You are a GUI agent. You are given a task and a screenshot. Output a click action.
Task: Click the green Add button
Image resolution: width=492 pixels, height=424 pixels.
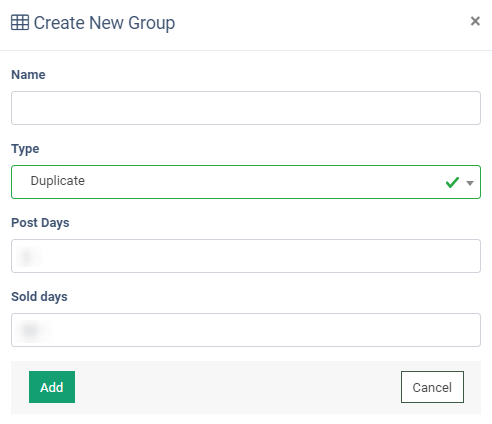[x=52, y=387]
